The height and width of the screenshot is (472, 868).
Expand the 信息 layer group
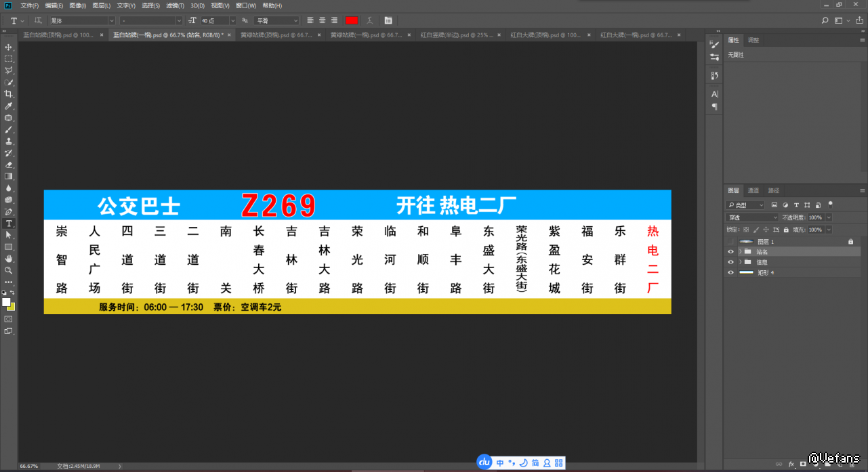click(740, 262)
